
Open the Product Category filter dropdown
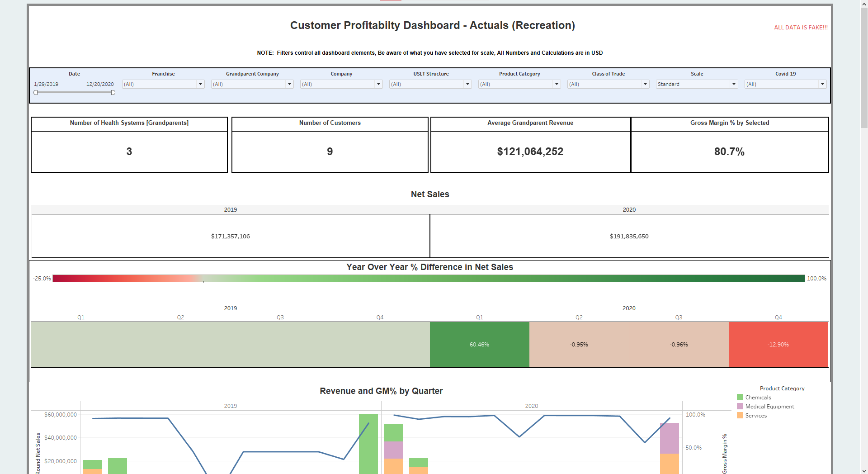tap(519, 84)
